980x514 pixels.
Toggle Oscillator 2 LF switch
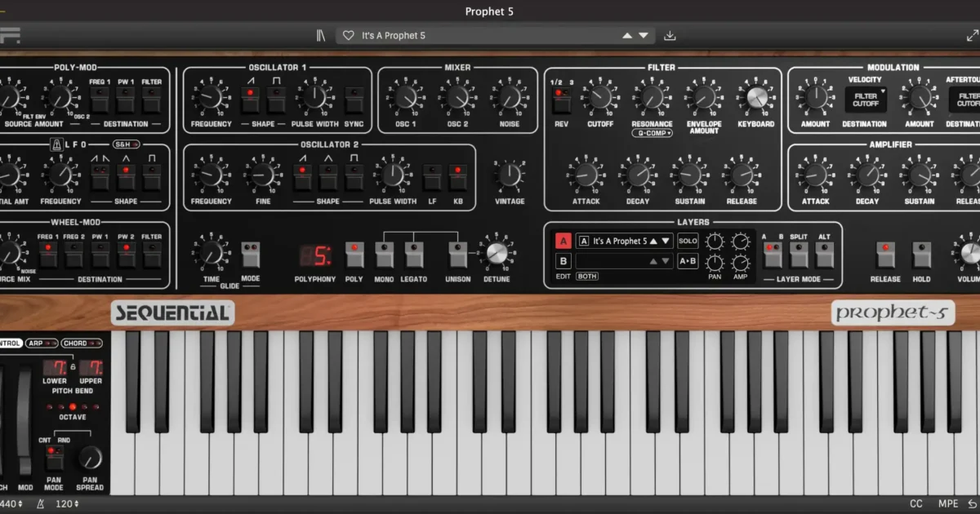431,176
